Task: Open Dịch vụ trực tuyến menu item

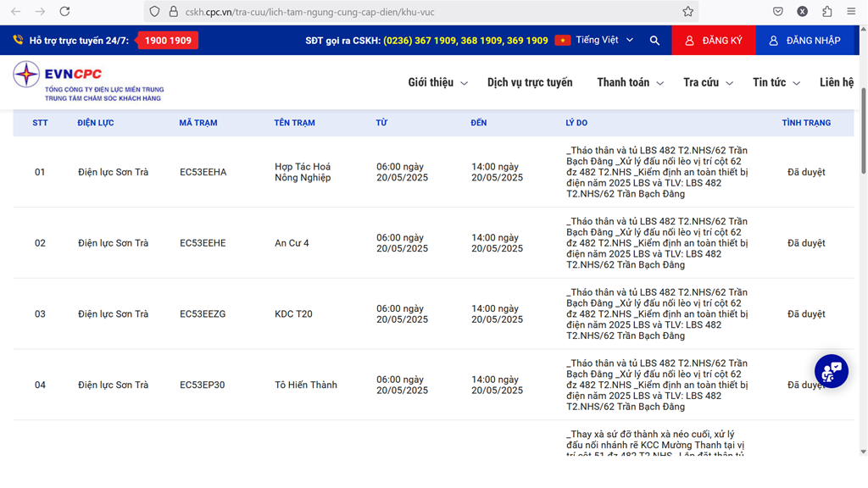Action: pyautogui.click(x=530, y=82)
